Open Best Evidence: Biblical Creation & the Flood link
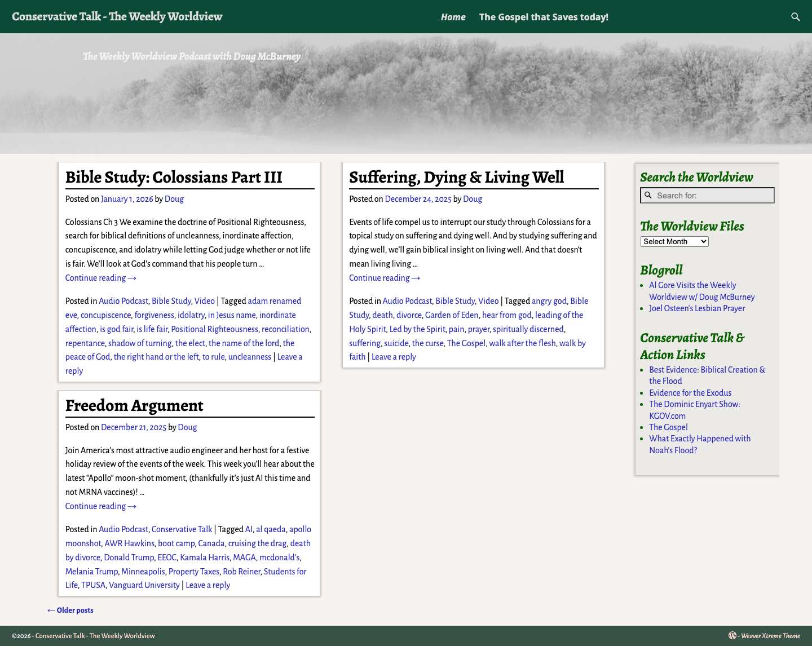Screen dimensions: 812x646 [707, 375]
